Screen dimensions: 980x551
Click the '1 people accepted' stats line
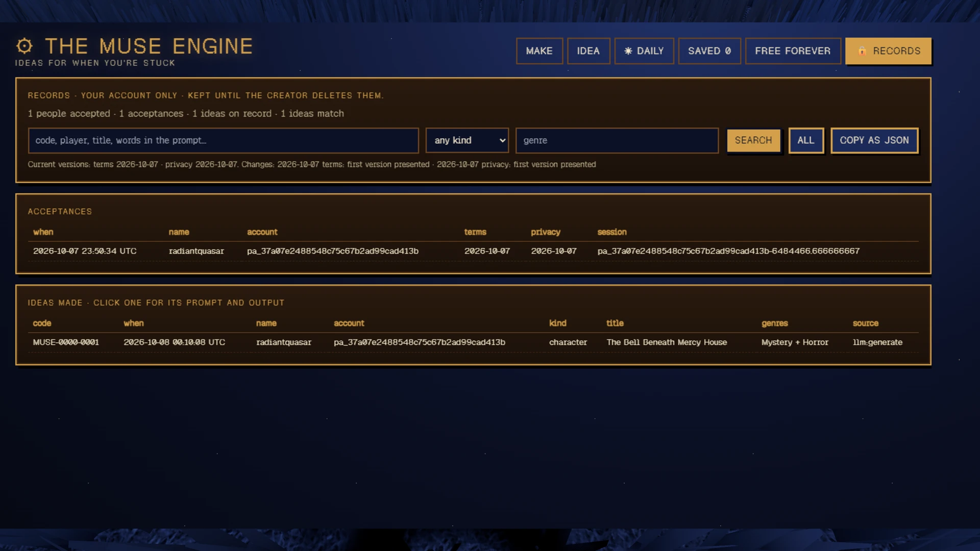coord(186,113)
